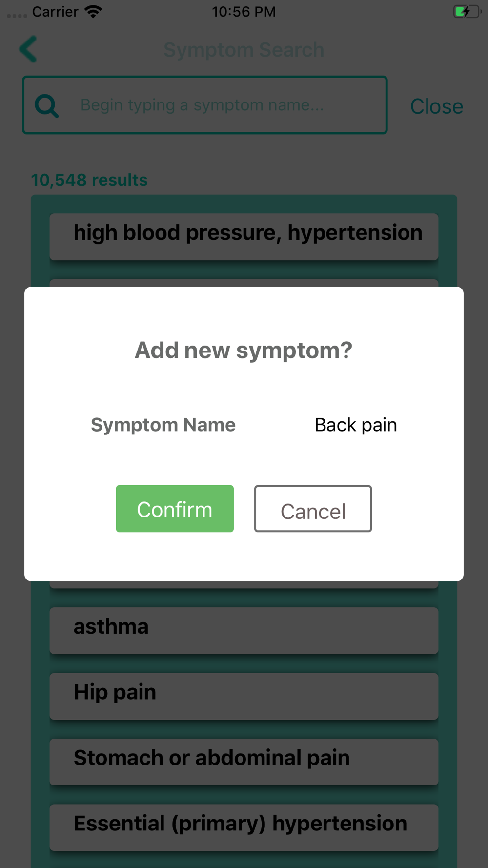Click the Close link beside search

pos(436,106)
